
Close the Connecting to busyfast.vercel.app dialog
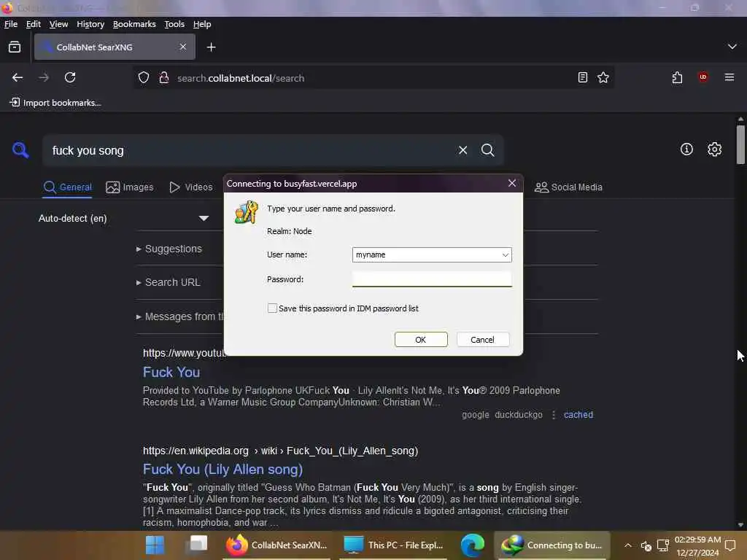512,183
